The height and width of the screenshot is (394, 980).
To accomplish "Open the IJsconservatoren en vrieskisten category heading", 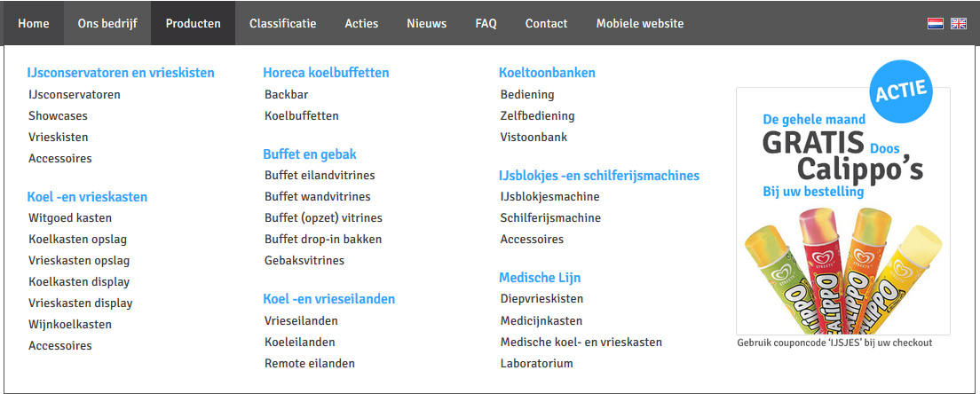I will tap(121, 73).
